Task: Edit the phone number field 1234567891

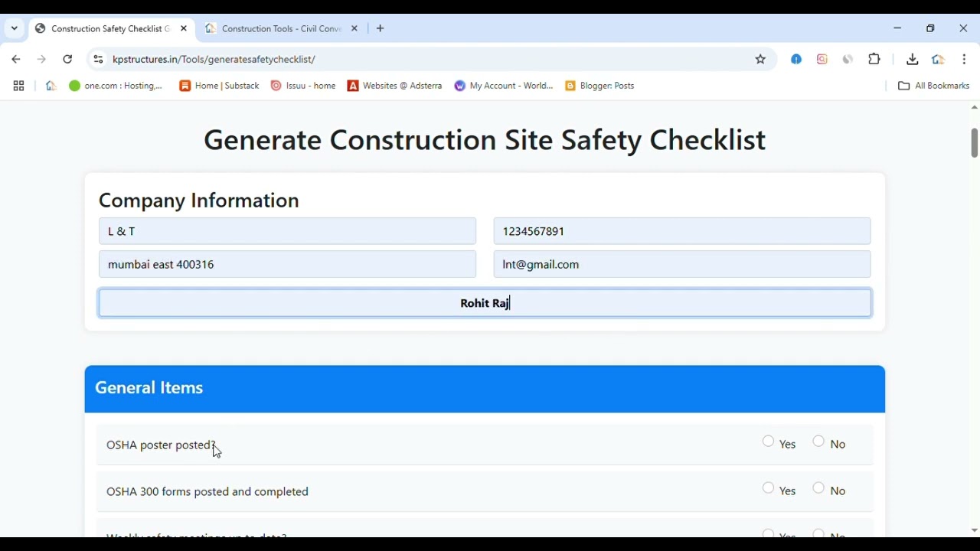Action: coord(682,231)
